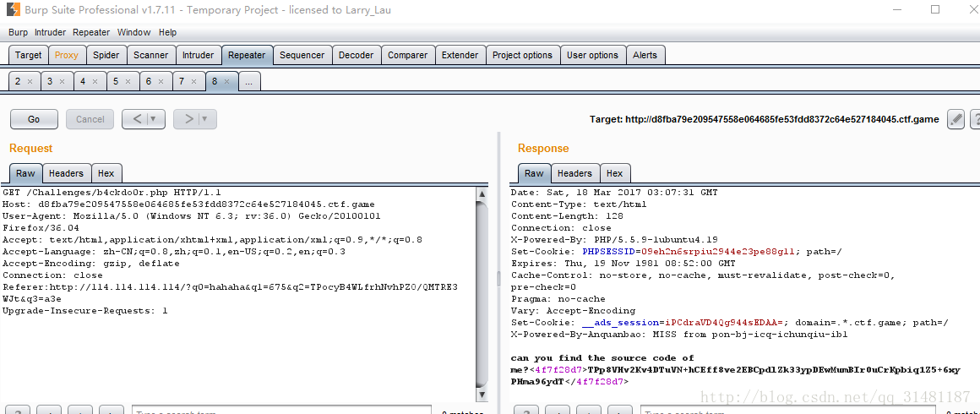Click the Target URL label

coord(764,119)
